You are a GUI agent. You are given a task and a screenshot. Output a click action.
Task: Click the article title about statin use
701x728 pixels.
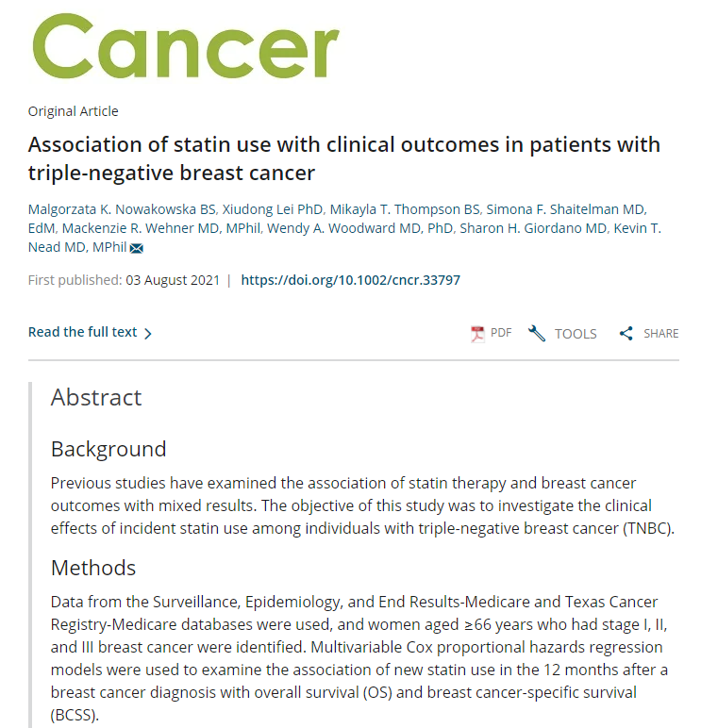coord(343,158)
